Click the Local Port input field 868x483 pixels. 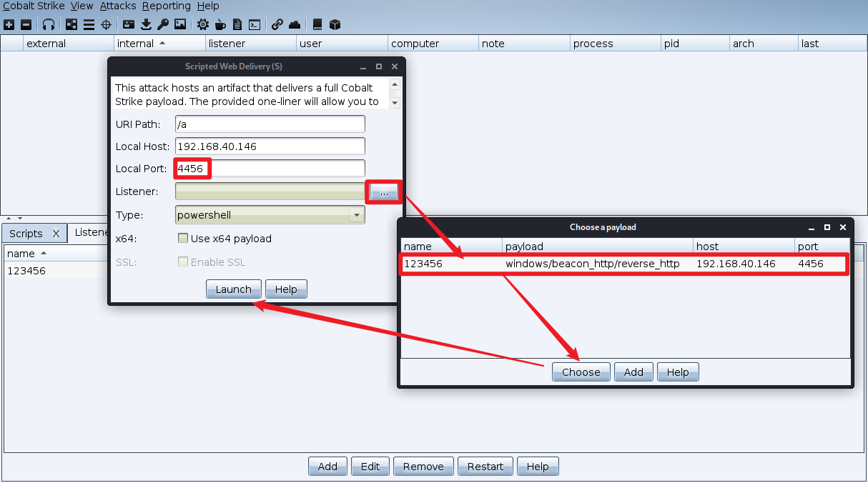click(x=270, y=169)
